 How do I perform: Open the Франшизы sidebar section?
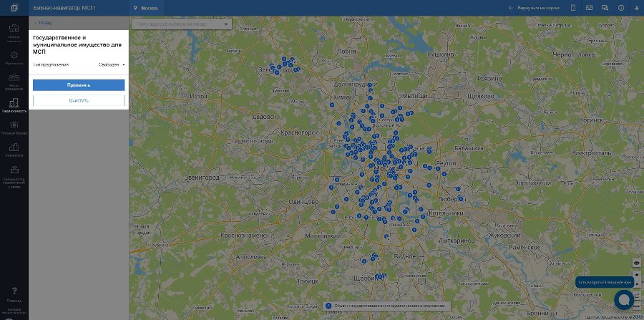[14, 58]
